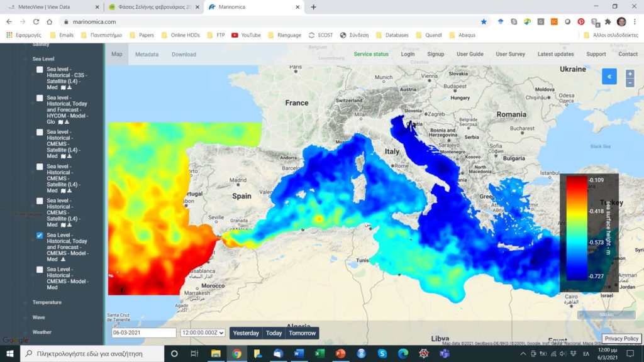The height and width of the screenshot is (362, 644).
Task: Open Excel from the taskbar
Action: (319, 353)
